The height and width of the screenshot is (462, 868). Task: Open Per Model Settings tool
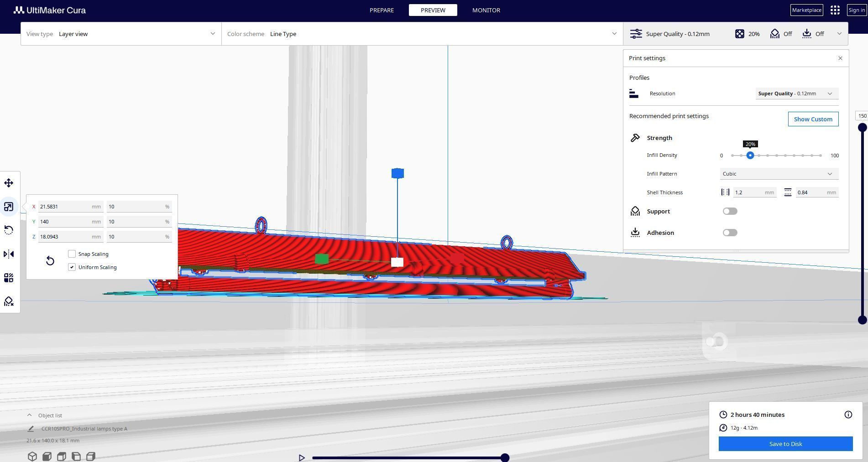pos(9,278)
